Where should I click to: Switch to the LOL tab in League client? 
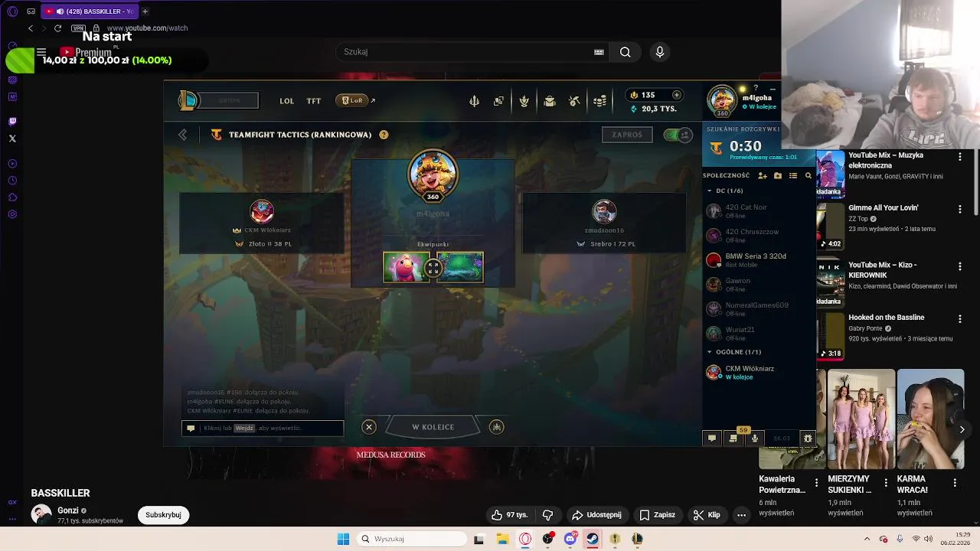point(286,101)
